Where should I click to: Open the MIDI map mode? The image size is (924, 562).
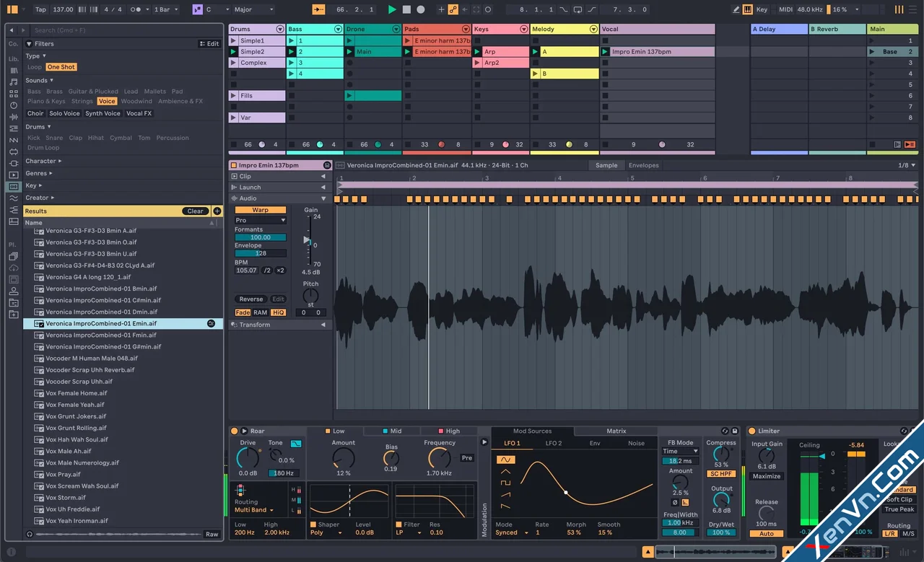[786, 9]
